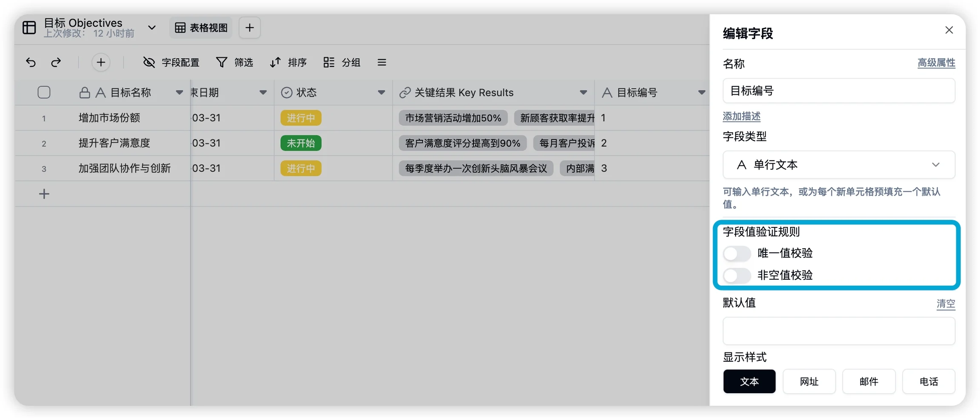Select the 网址 display style
This screenshot has height=420, width=980.
point(809,381)
